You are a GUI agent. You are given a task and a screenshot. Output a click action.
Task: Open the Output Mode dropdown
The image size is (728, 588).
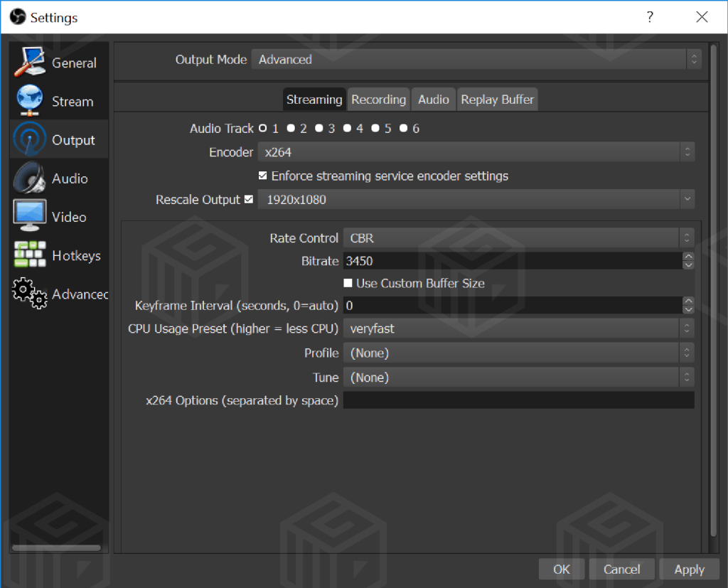pyautogui.click(x=476, y=60)
